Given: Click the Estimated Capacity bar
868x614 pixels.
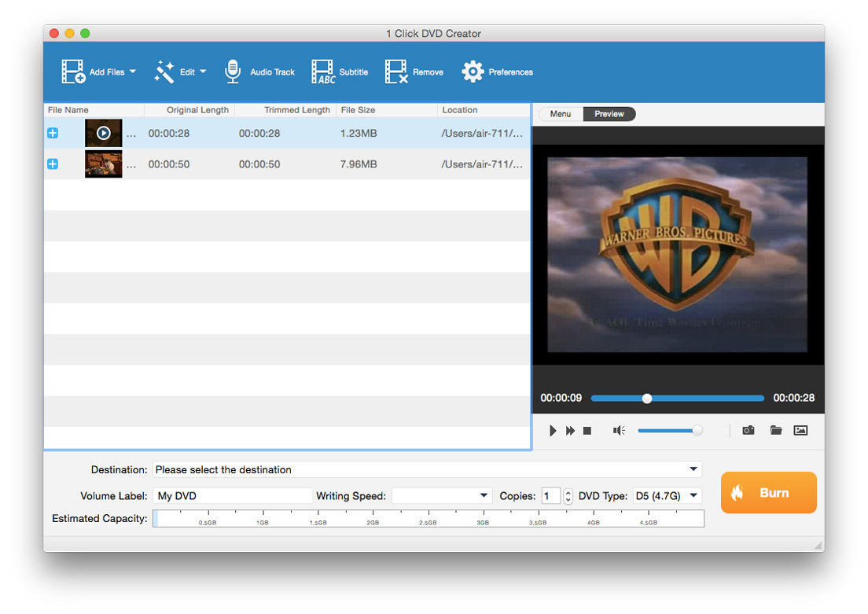Looking at the screenshot, I should pyautogui.click(x=428, y=518).
